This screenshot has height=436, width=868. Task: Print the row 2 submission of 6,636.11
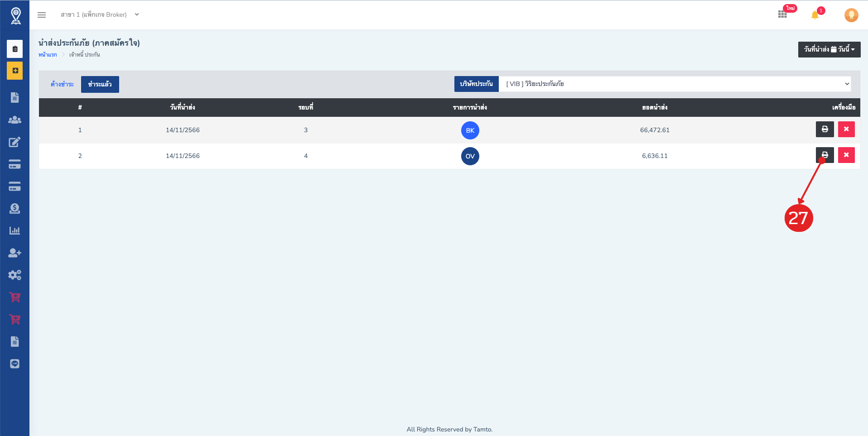point(825,155)
